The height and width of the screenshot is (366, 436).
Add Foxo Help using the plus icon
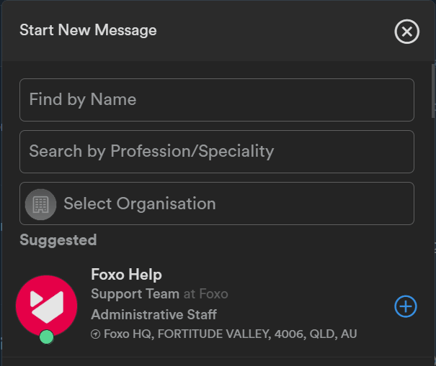point(406,306)
